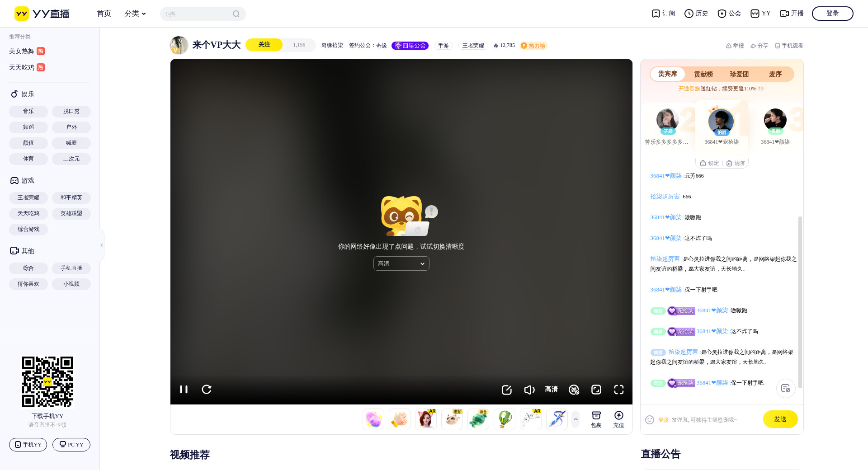Open the 公会 guild page
This screenshot has width=868, height=470.
(x=729, y=14)
